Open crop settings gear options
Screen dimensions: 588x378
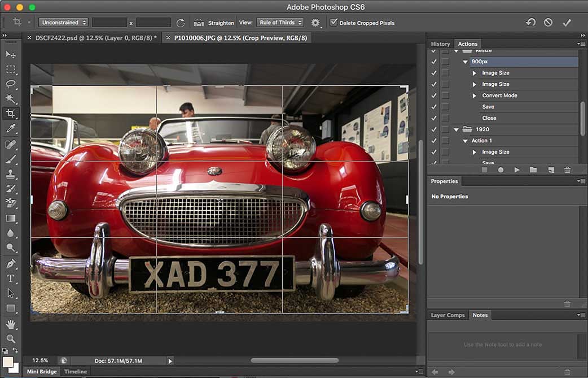[x=316, y=23]
